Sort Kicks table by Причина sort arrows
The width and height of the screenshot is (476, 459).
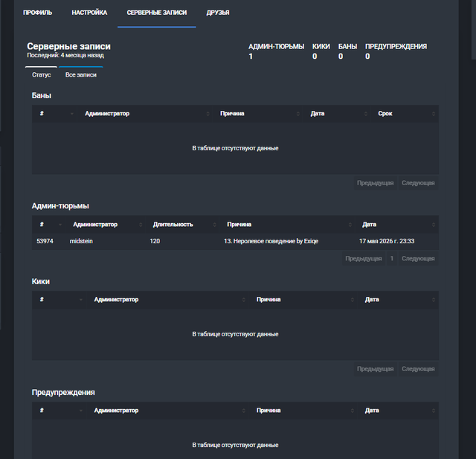(x=352, y=300)
